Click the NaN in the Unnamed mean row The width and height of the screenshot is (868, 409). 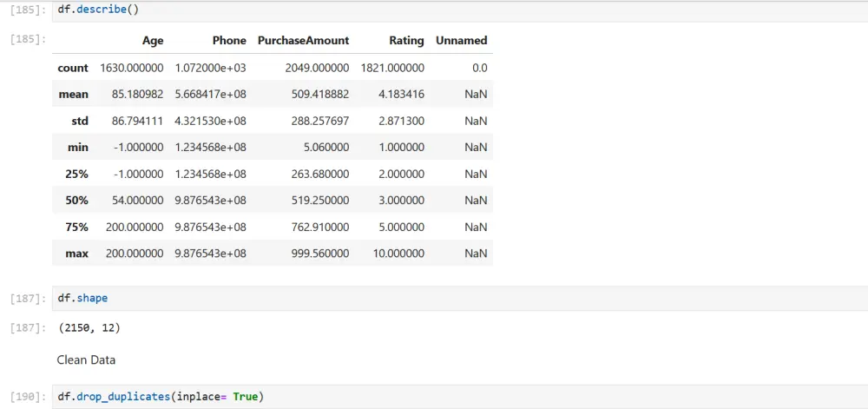(x=476, y=95)
